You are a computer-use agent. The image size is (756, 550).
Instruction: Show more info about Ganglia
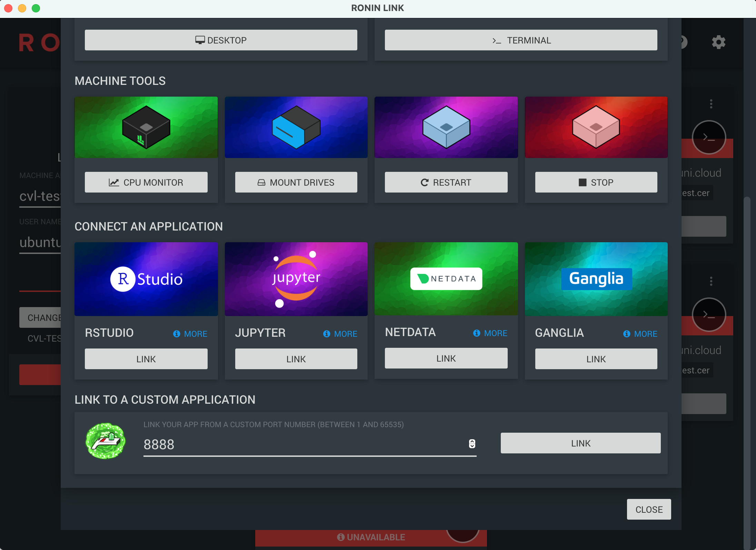tap(640, 334)
